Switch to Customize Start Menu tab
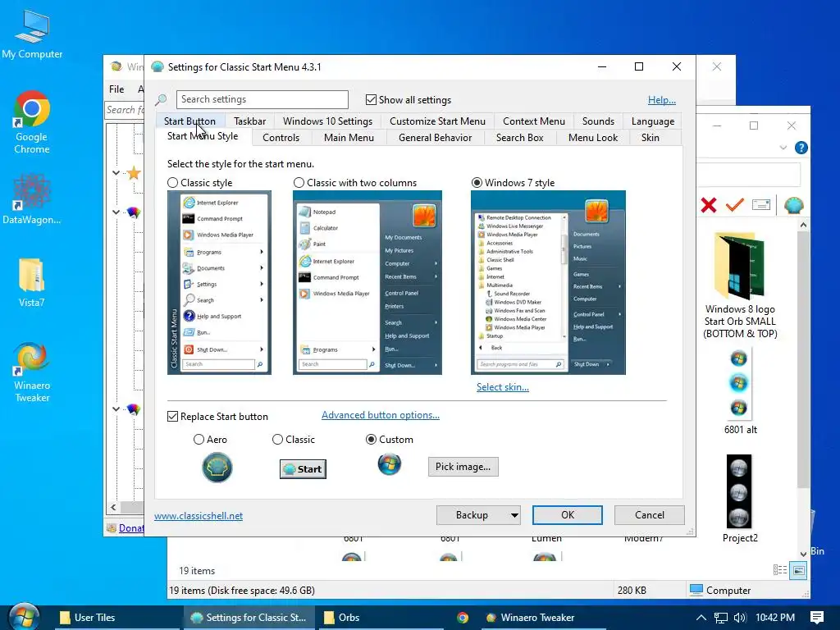The image size is (840, 630). pos(437,121)
